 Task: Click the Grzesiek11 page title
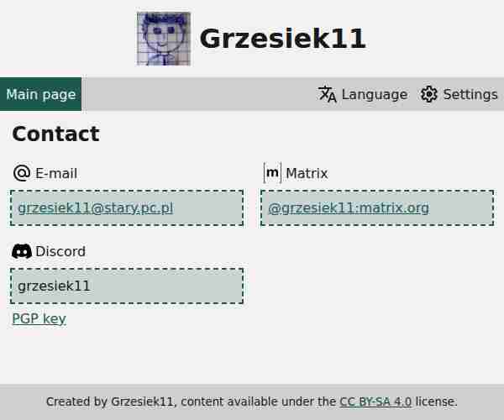click(x=282, y=39)
